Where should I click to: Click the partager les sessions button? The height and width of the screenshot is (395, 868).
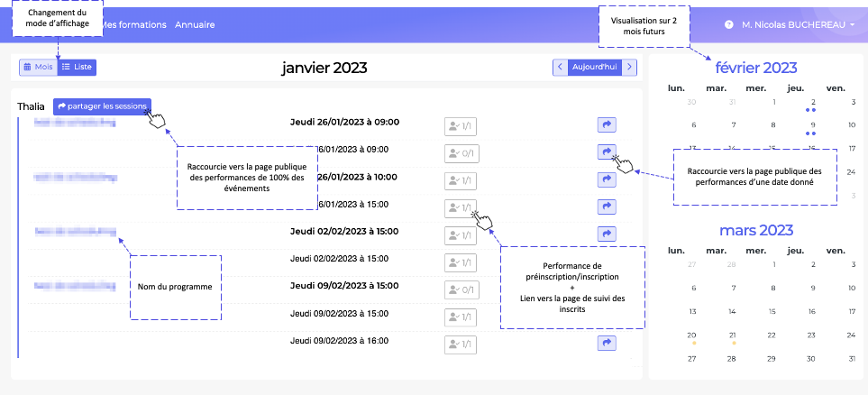(x=102, y=106)
